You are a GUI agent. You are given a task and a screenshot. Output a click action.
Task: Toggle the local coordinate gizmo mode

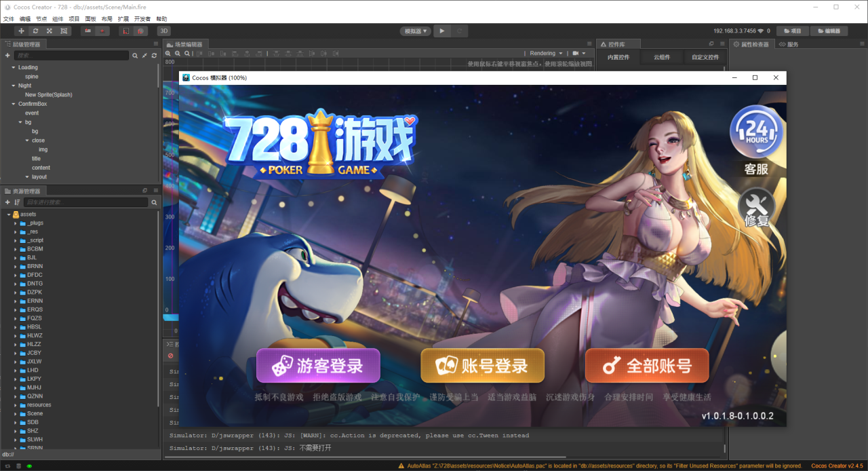(x=125, y=31)
